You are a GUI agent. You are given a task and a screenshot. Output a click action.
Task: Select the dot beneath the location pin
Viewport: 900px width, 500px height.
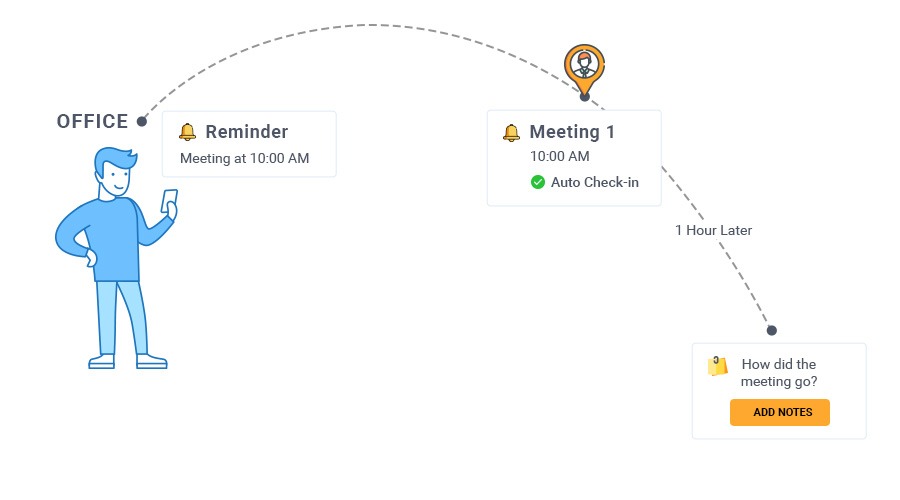click(x=584, y=97)
